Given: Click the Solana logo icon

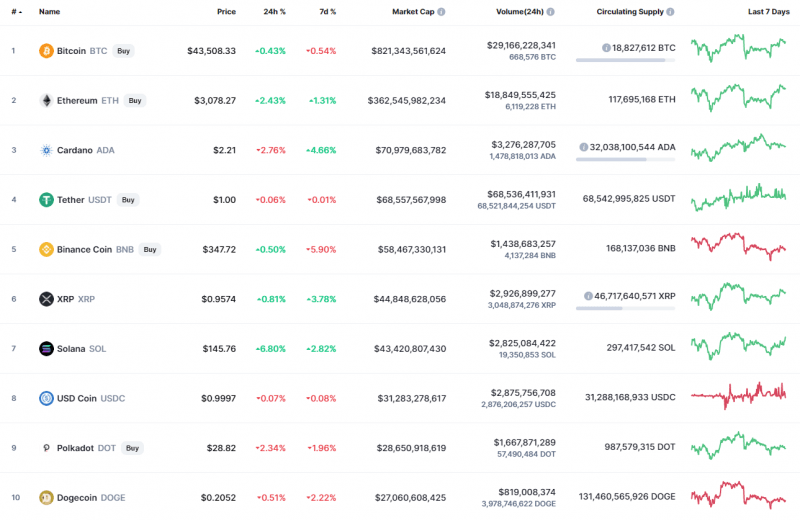Looking at the screenshot, I should click(x=46, y=349).
